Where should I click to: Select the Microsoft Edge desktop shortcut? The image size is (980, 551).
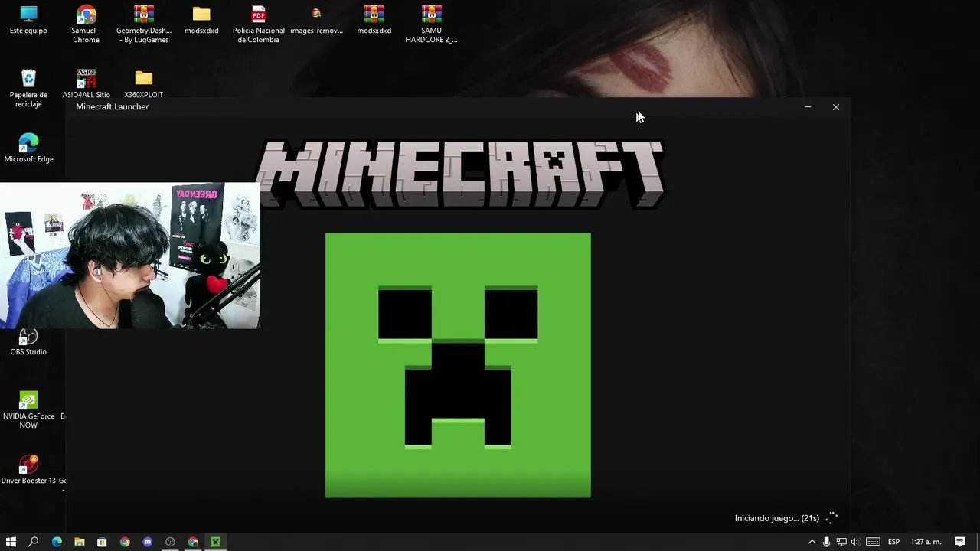click(28, 148)
